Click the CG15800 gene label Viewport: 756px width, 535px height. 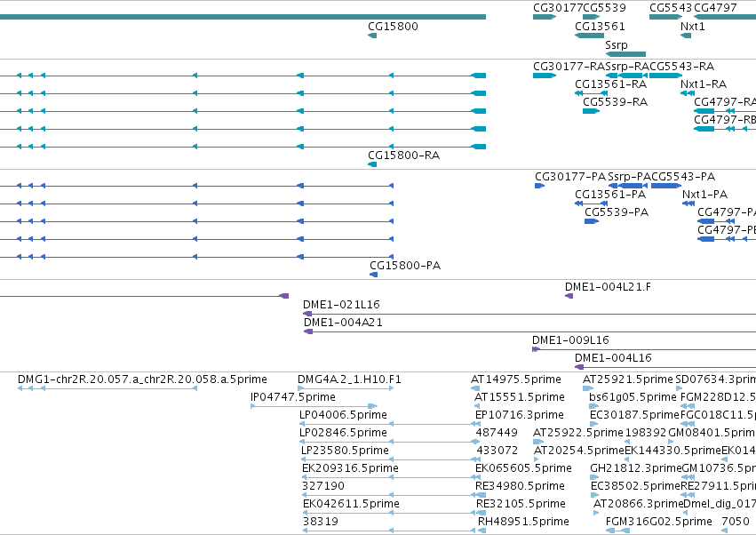393,27
